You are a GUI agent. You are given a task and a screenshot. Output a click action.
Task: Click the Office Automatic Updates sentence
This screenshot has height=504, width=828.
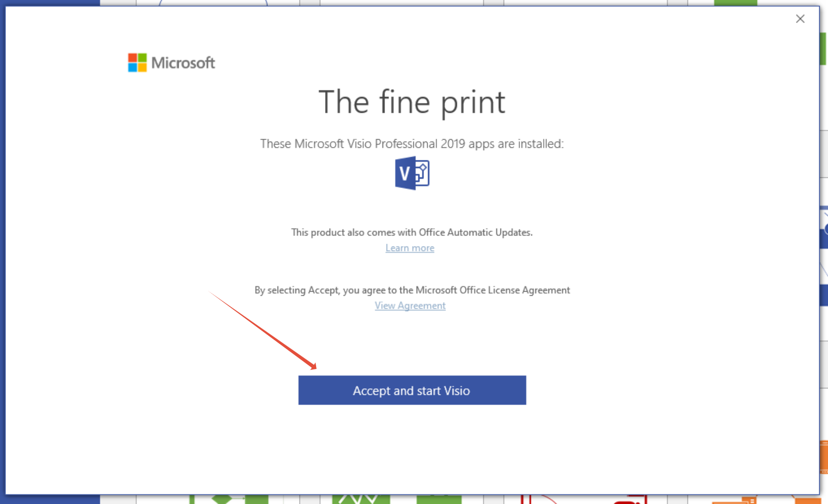click(412, 232)
